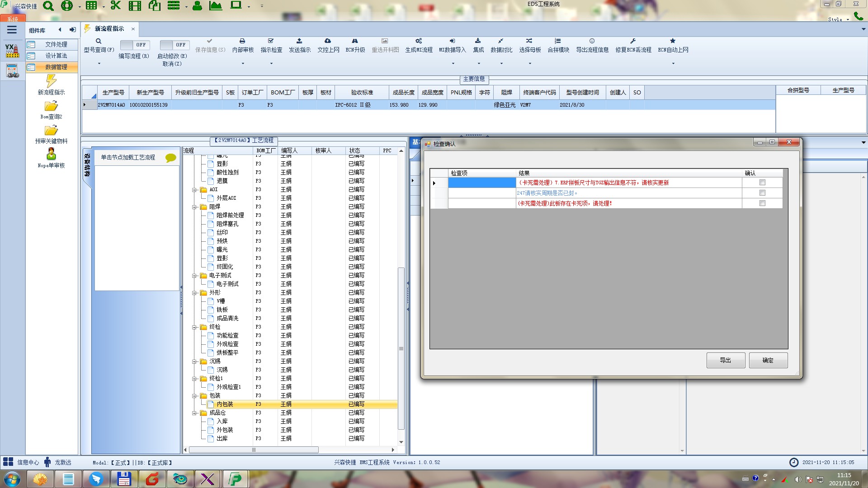The width and height of the screenshot is (868, 488).
Task: Collapse the 电子测试 tree folder
Action: pos(195,276)
